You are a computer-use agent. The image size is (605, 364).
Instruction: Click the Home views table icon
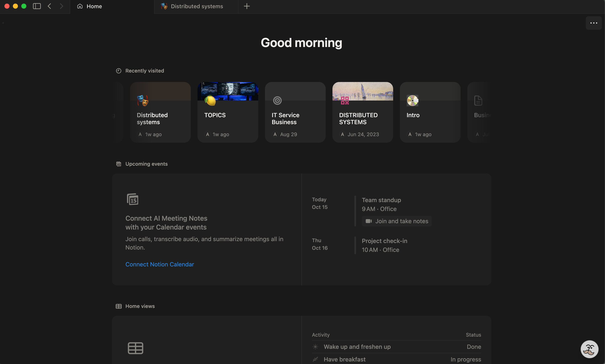[118, 306]
